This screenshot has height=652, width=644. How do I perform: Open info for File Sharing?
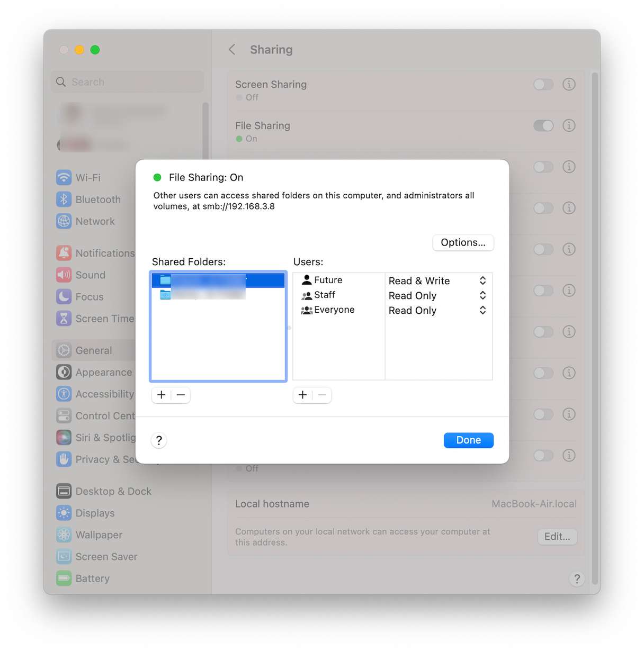click(569, 125)
